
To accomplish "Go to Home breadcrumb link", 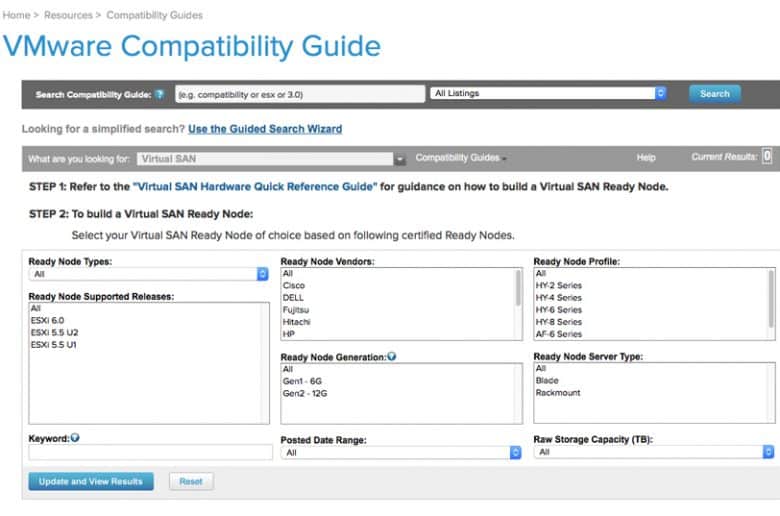I will (x=16, y=15).
